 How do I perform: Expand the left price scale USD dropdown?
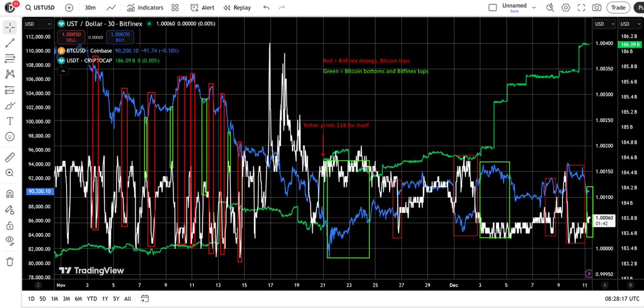click(x=38, y=24)
